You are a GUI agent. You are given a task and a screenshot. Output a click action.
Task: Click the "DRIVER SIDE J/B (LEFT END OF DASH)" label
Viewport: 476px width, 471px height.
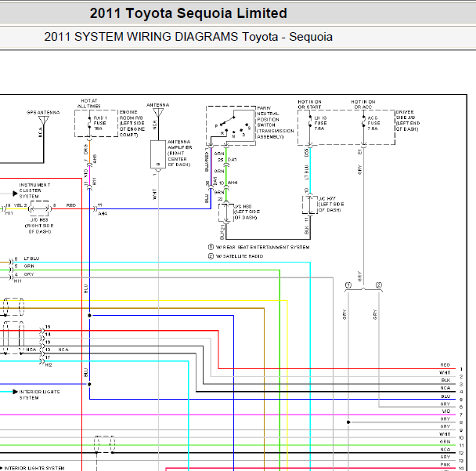tap(408, 121)
